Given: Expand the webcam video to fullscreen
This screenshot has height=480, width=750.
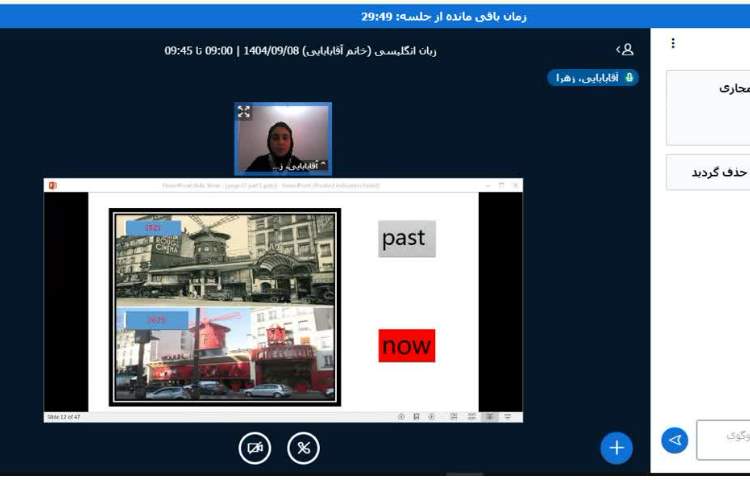Looking at the screenshot, I should click(x=244, y=112).
